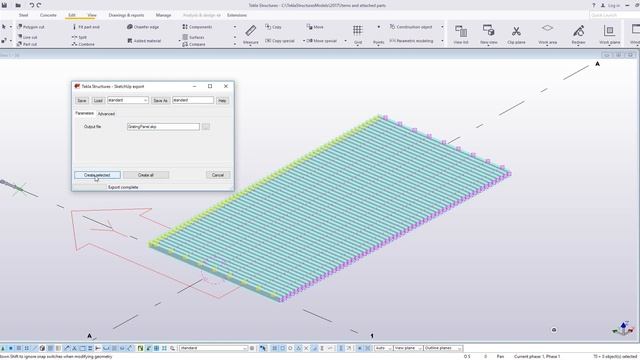Expand the Components dropdown arrow

click(x=235, y=27)
